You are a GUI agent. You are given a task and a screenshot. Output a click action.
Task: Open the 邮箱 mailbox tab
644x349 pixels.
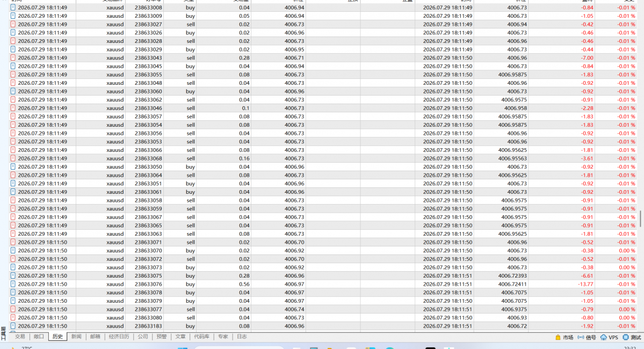95,337
